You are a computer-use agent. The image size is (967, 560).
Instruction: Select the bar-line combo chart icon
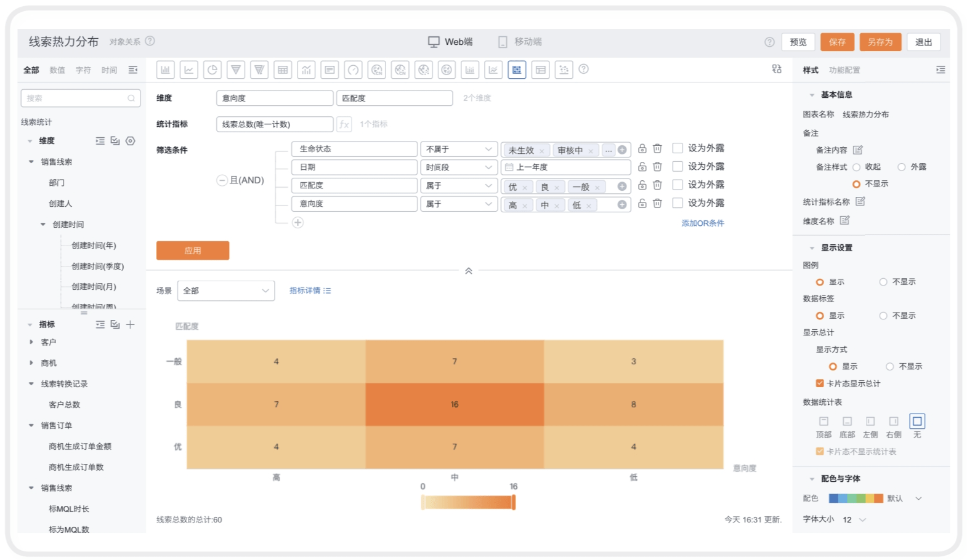[306, 70]
